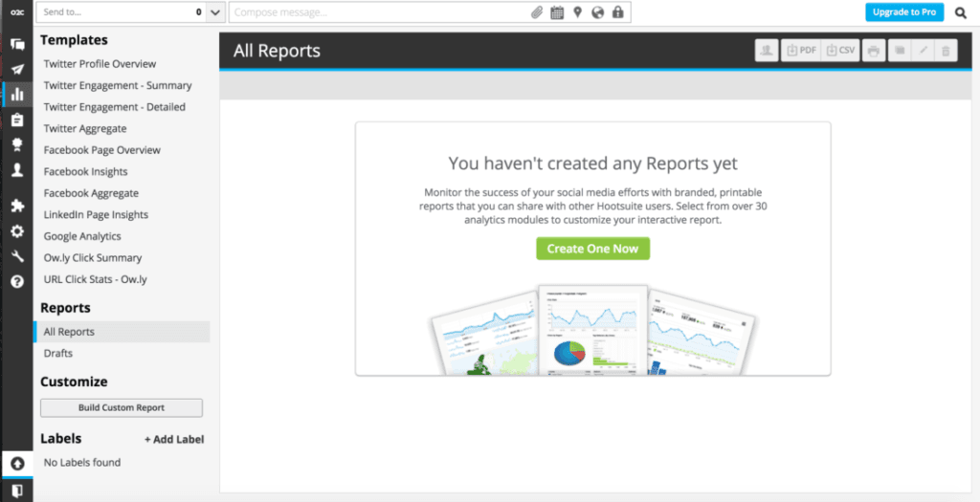Attach a file with the paperclip icon
The image size is (980, 502).
(537, 12)
